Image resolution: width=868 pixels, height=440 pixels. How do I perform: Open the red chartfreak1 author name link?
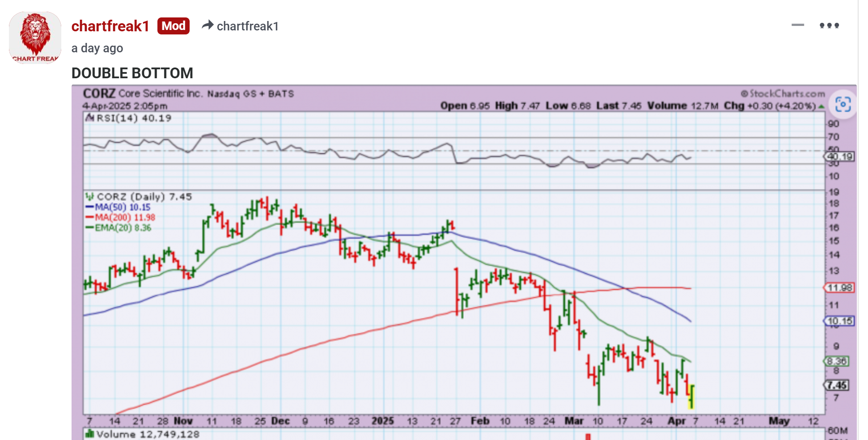110,26
